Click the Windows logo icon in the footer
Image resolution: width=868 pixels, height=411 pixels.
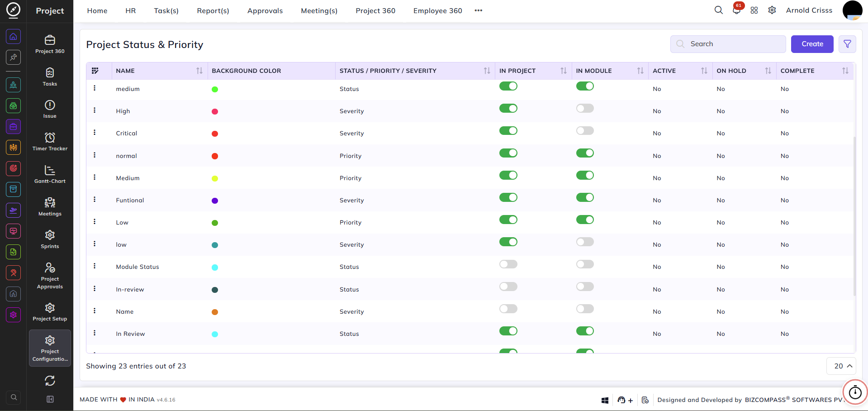pos(605,400)
